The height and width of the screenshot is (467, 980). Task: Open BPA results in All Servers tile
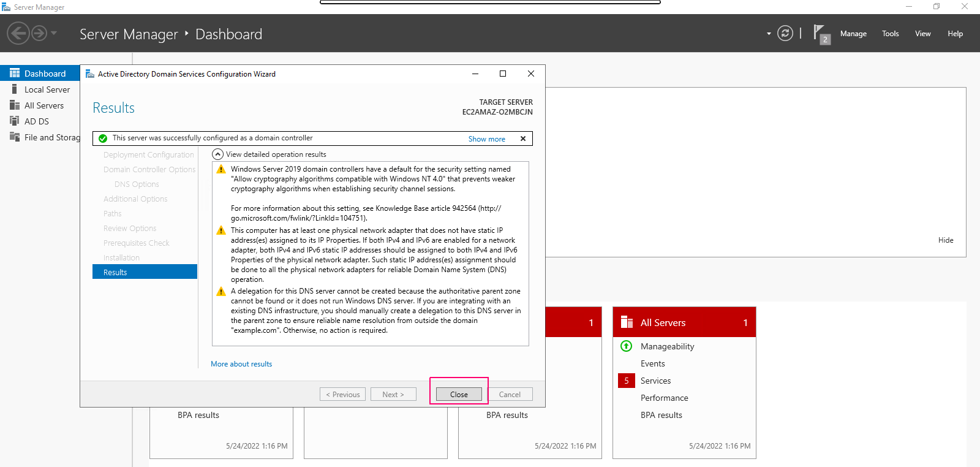tap(661, 415)
